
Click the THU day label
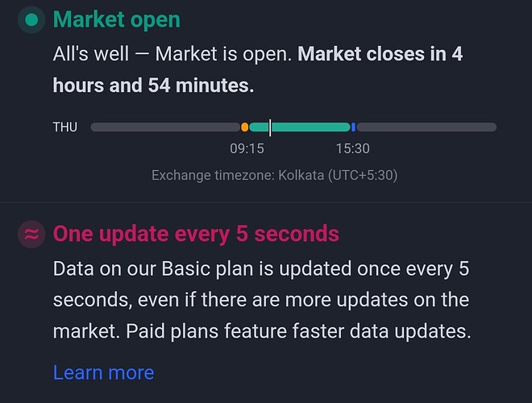(65, 127)
